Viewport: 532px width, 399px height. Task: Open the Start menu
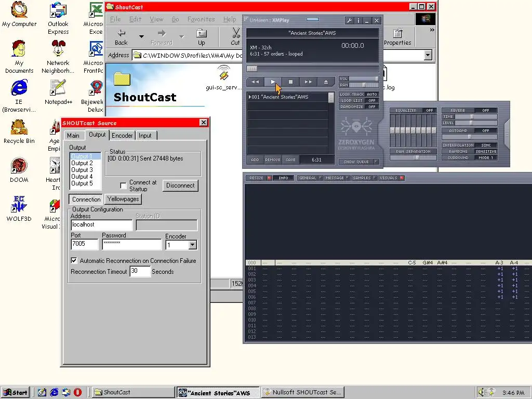coord(15,392)
